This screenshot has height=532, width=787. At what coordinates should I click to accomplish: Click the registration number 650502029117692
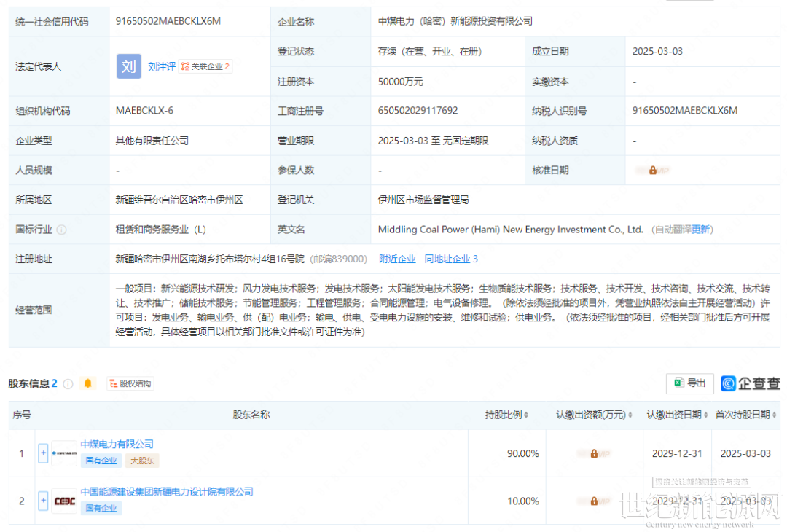(418, 111)
